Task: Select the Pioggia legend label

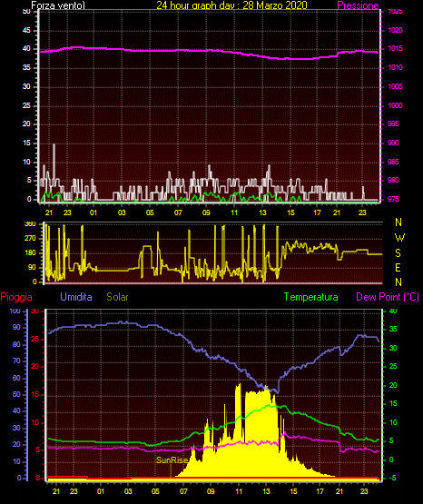Action: pyautogui.click(x=16, y=297)
